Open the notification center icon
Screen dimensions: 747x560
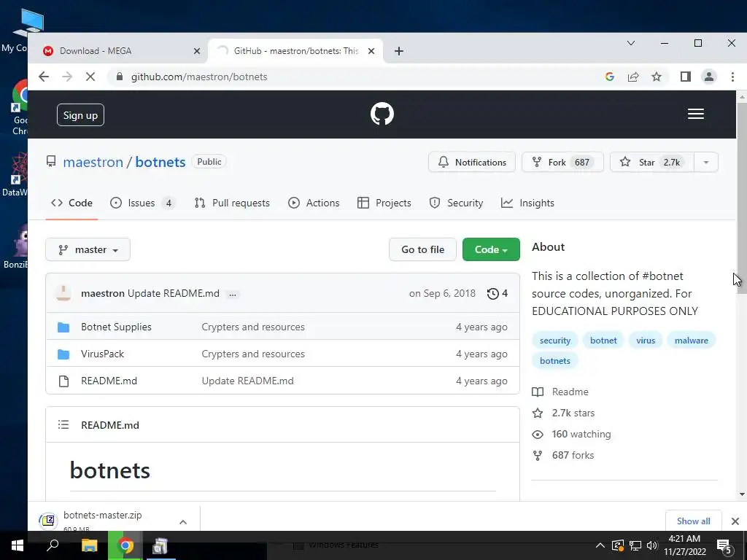point(724,546)
